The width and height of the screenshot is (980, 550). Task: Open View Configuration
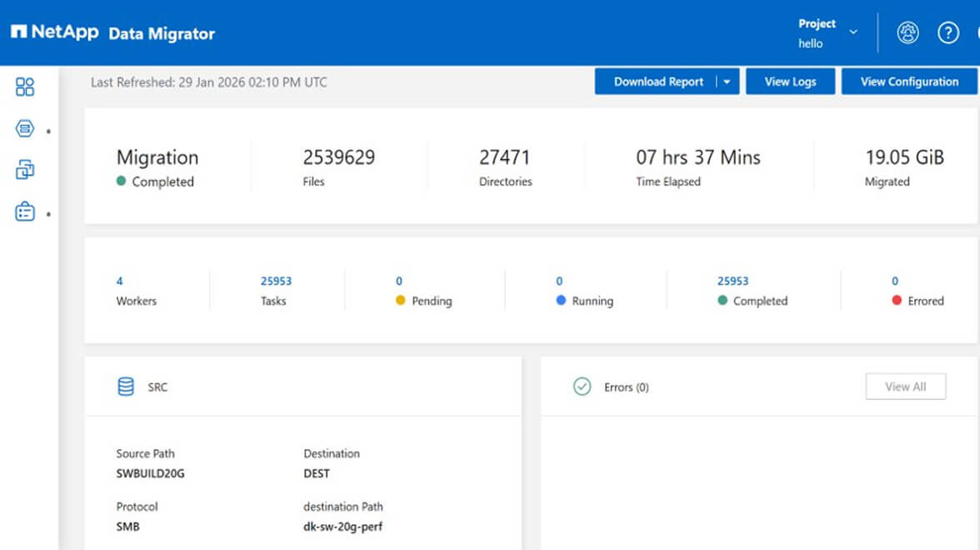(x=909, y=81)
